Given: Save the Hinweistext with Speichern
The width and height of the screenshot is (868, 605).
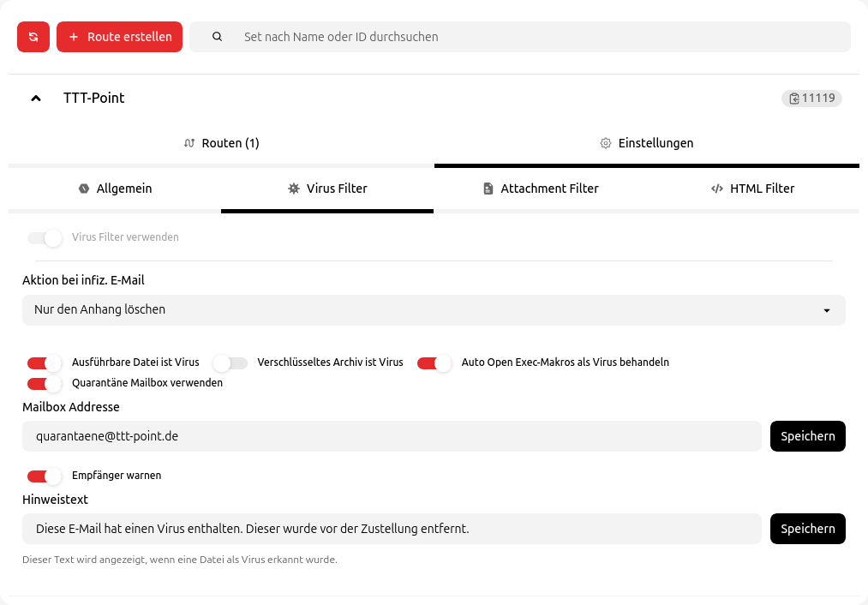Looking at the screenshot, I should point(807,529).
